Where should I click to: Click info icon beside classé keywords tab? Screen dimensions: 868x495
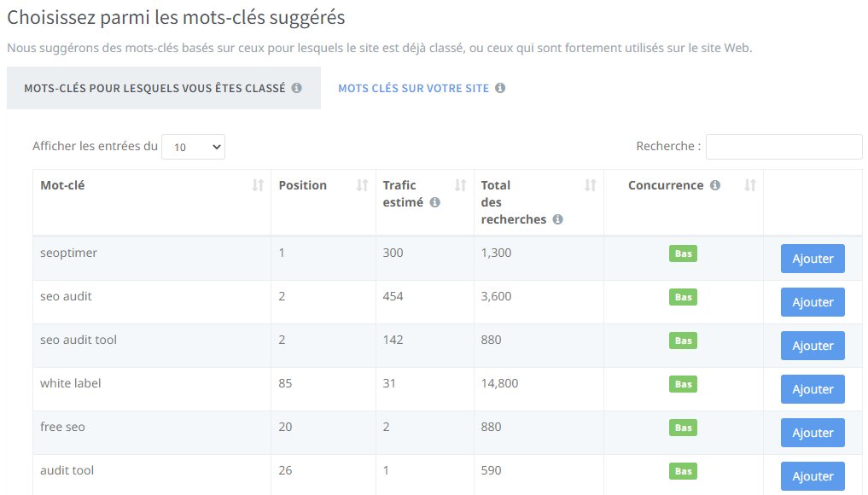(297, 88)
